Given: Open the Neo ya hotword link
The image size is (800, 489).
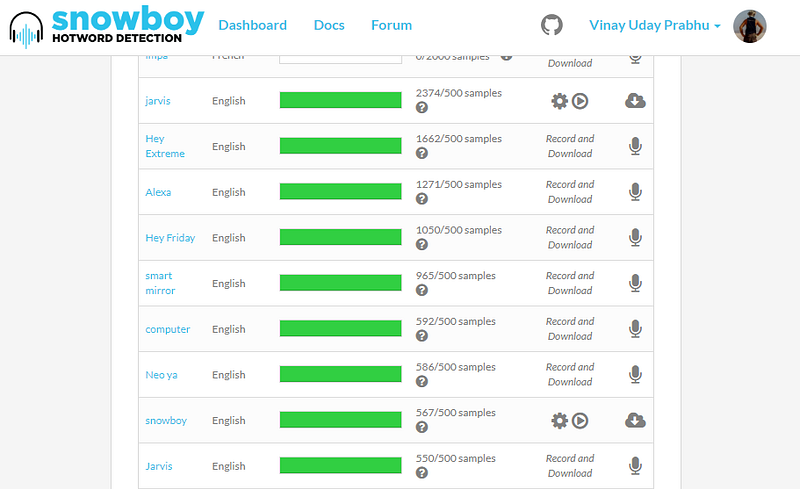Looking at the screenshot, I should [x=161, y=375].
